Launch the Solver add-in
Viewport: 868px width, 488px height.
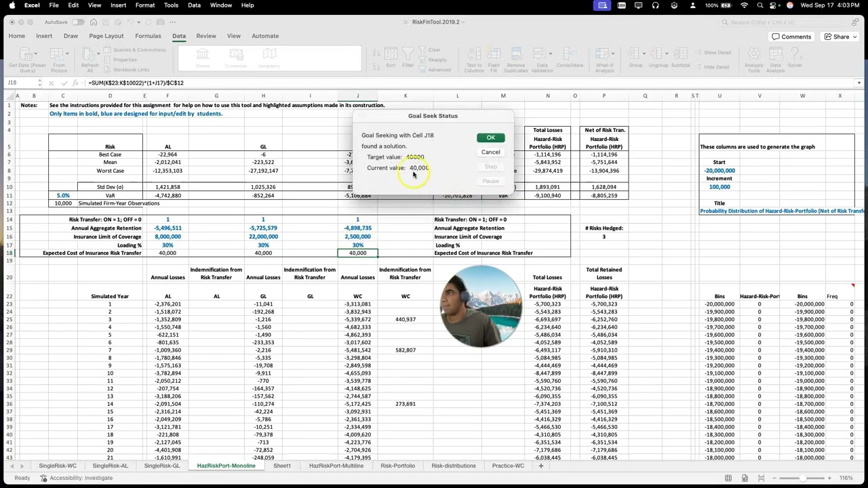click(x=795, y=58)
